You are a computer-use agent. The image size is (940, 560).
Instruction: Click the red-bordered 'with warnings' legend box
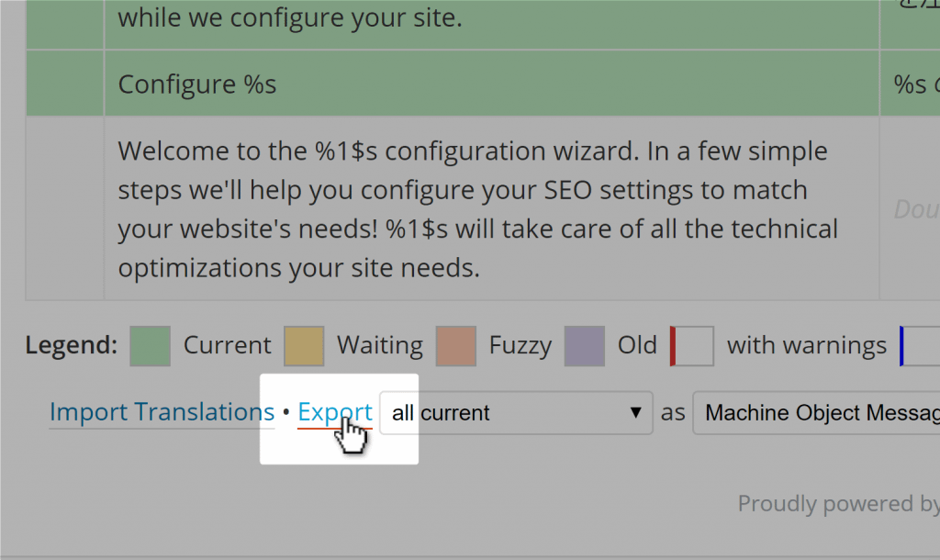click(x=692, y=346)
